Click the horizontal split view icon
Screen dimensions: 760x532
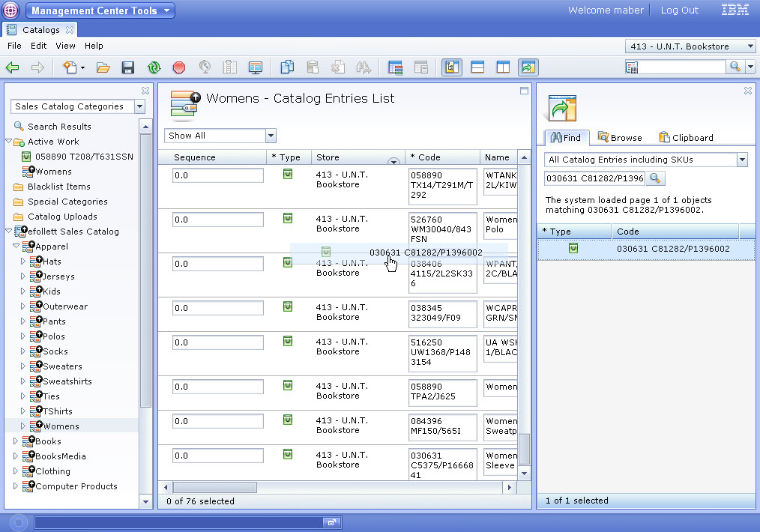[477, 67]
